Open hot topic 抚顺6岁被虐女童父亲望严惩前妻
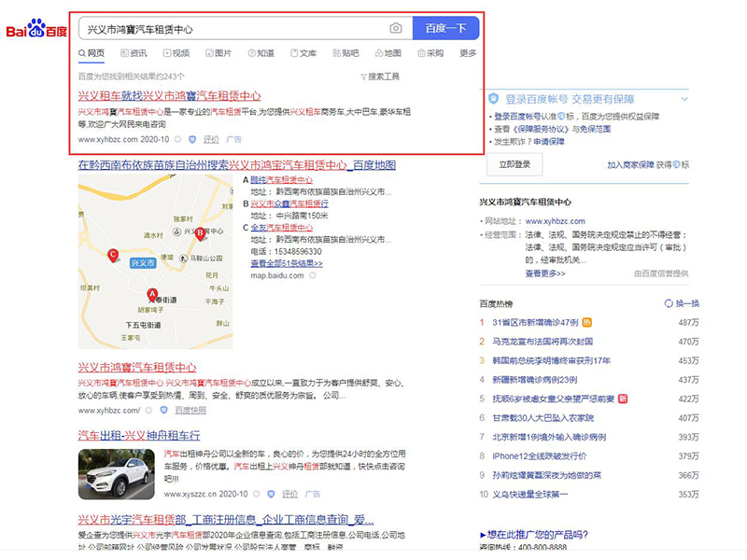The image size is (747, 560). click(x=553, y=399)
